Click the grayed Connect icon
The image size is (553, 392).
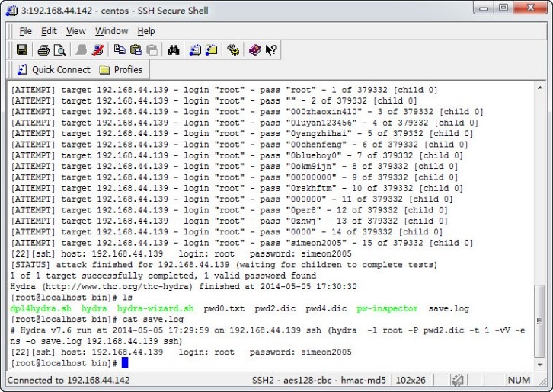(81, 49)
